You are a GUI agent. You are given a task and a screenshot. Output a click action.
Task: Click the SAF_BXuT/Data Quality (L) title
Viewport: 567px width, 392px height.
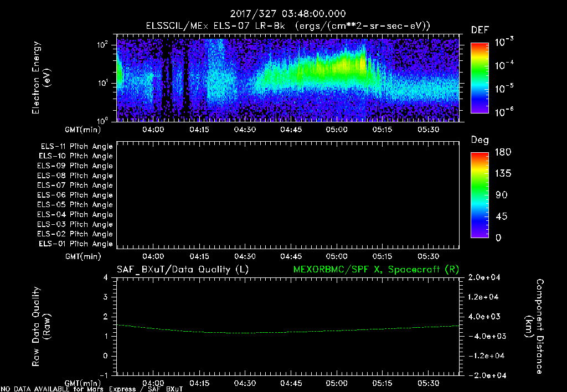[x=183, y=270]
